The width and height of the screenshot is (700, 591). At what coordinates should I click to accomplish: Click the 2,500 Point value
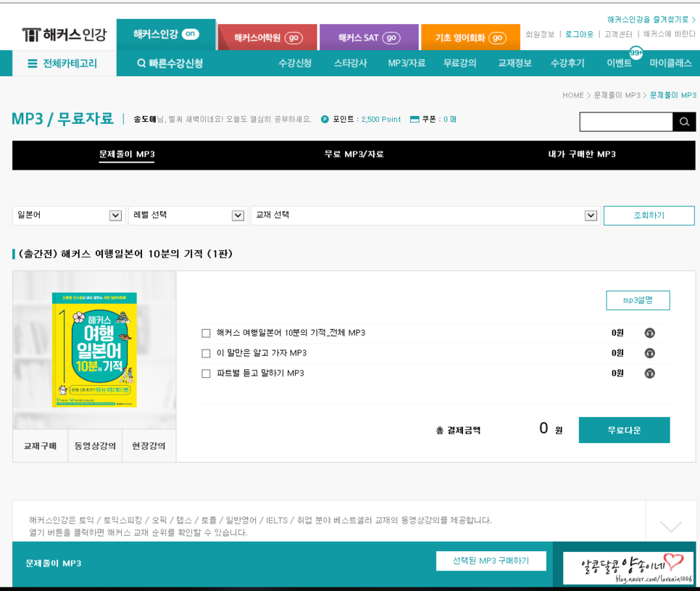coord(381,119)
